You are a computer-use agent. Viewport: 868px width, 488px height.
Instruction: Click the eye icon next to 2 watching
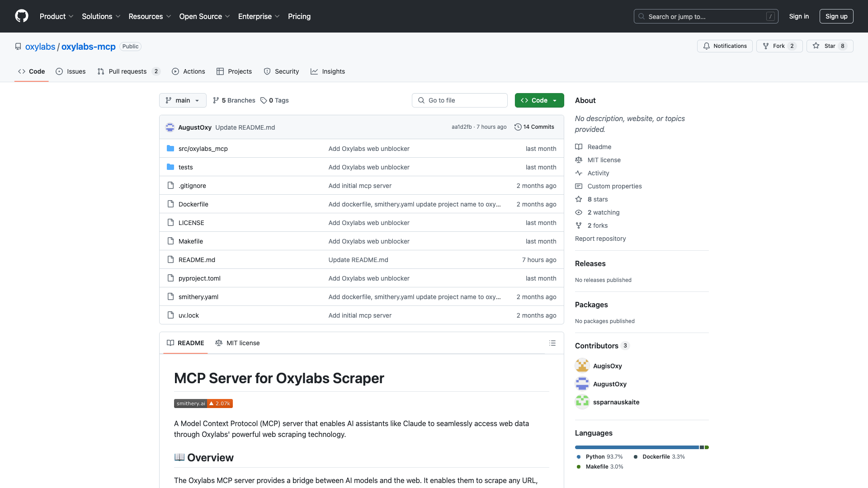(579, 212)
